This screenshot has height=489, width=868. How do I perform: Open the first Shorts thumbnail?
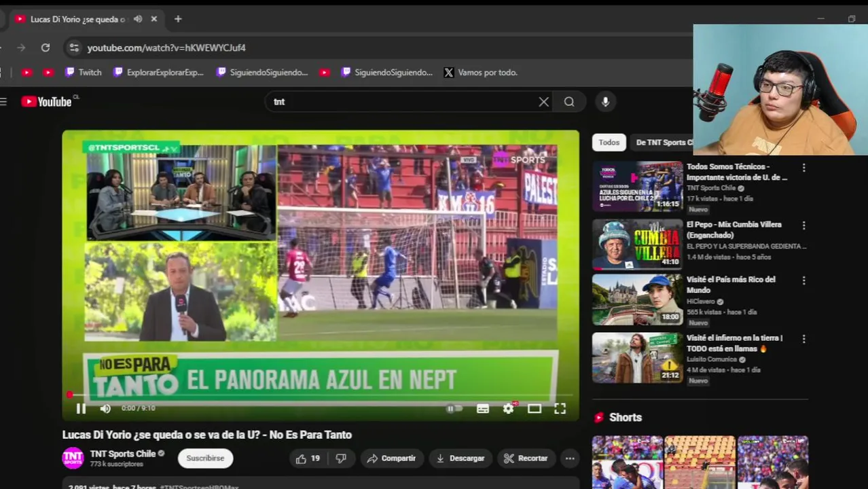[x=627, y=463]
